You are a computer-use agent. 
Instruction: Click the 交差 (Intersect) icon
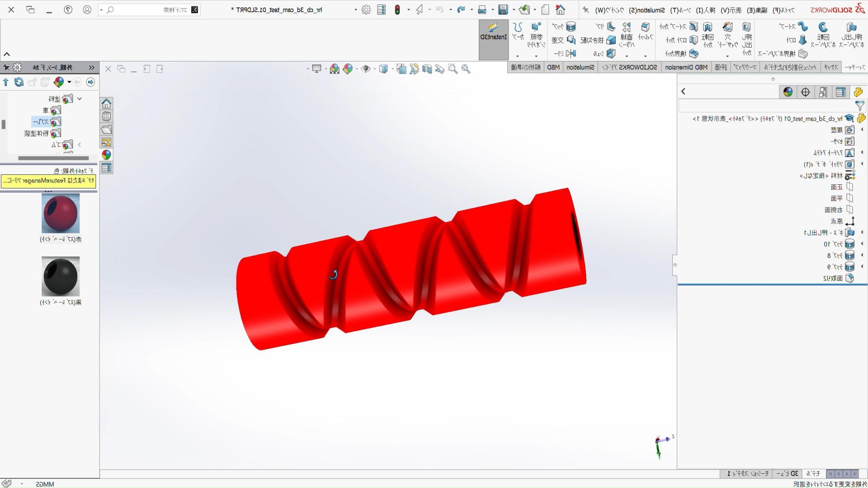point(571,40)
